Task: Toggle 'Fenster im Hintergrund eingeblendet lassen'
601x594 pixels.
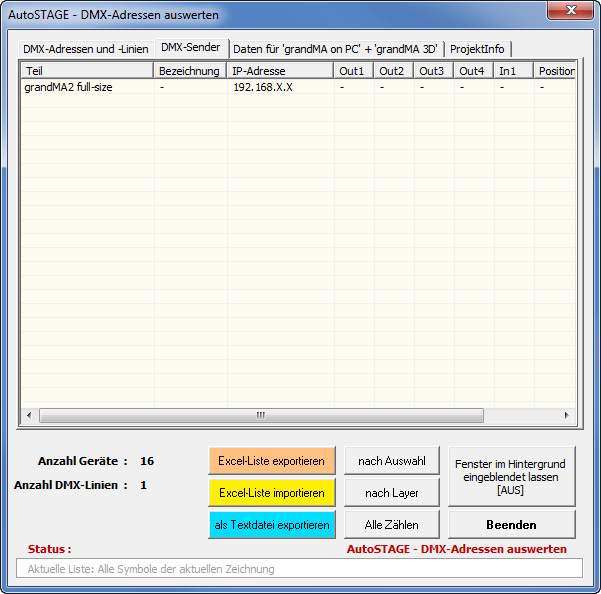Action: point(511,477)
